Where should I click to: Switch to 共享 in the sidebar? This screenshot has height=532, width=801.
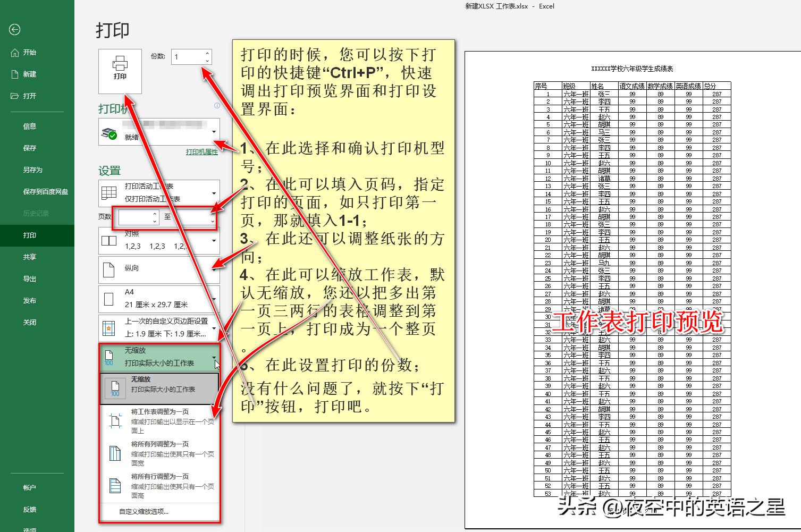click(x=29, y=257)
